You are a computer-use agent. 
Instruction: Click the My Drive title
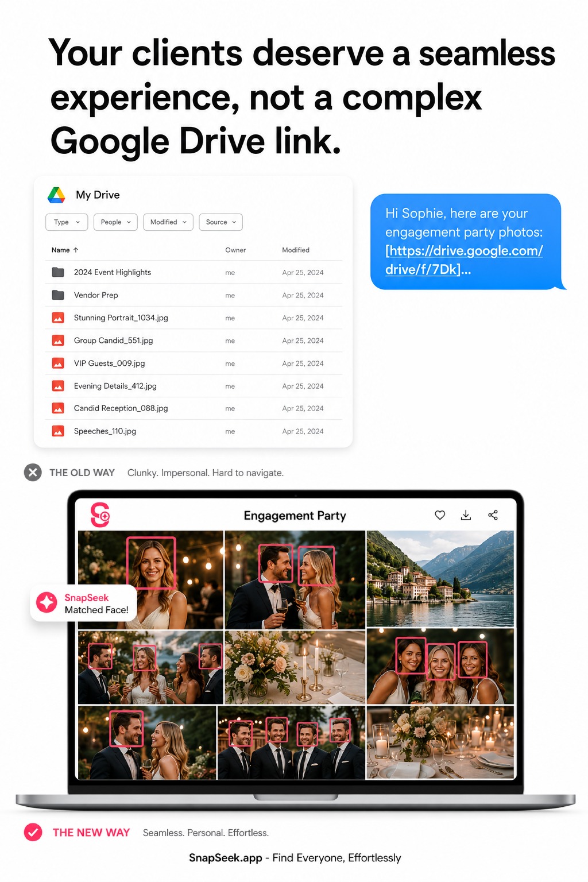tap(98, 195)
